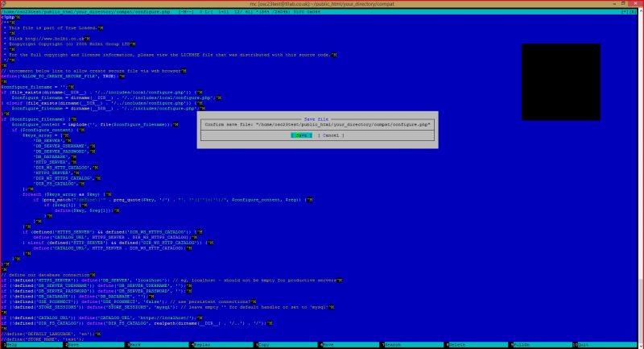
Task: Close the PuTTY terminal window
Action: coord(635,4)
